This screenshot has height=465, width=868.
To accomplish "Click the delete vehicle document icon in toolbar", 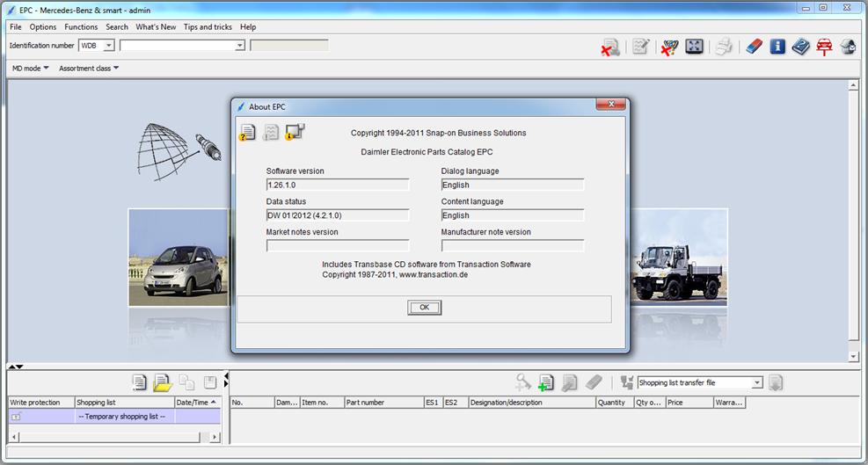I will click(610, 47).
